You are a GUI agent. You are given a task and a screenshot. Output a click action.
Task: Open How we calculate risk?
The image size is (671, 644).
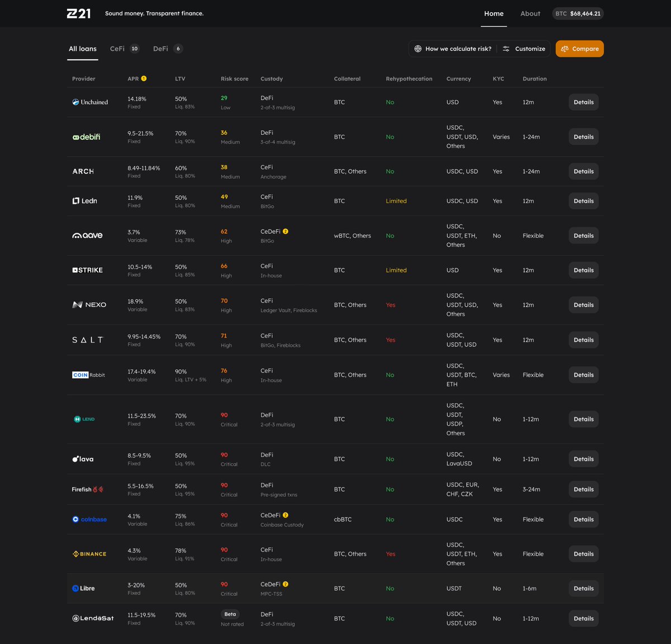[453, 49]
